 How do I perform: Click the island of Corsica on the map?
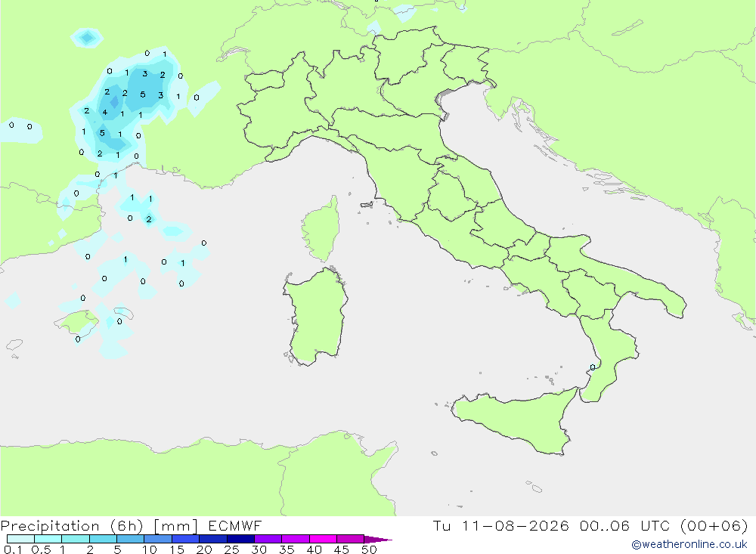[321, 231]
